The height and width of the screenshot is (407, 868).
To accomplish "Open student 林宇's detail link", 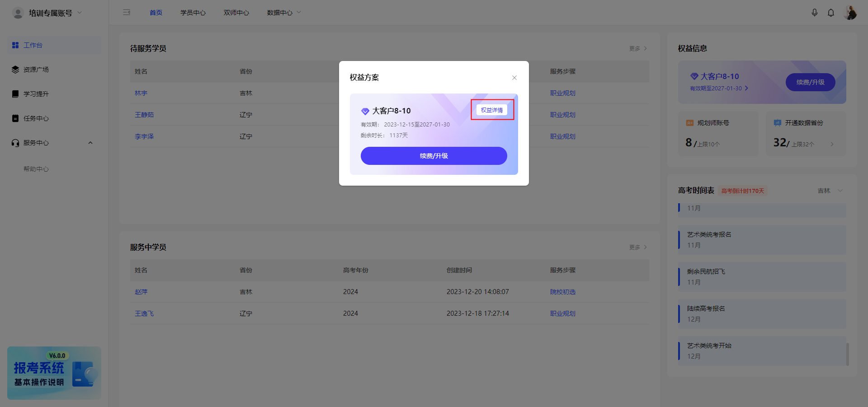I will 141,93.
